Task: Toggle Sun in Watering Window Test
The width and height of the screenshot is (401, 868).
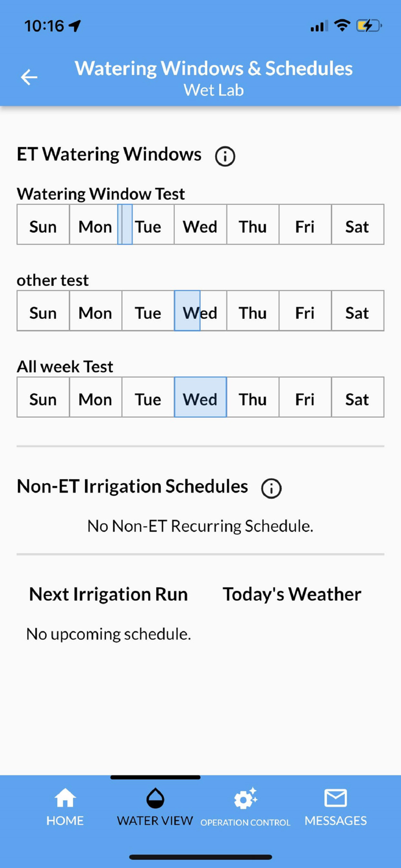Action: tap(42, 226)
